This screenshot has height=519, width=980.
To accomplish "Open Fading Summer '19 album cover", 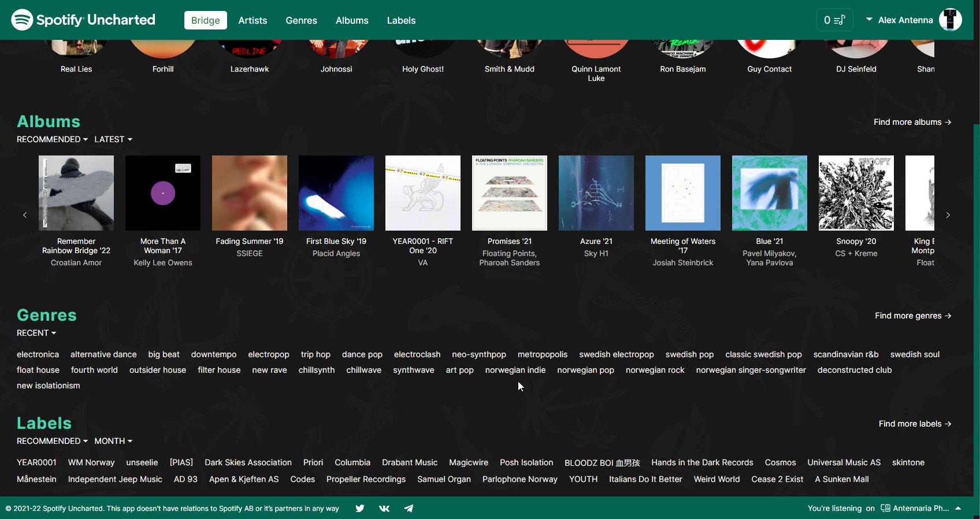I will click(250, 193).
